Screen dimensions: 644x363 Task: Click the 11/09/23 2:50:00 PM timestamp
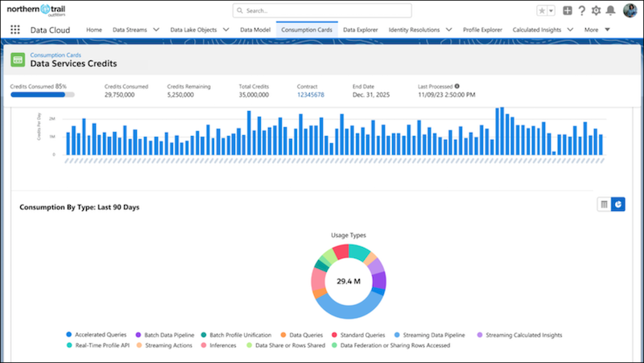pyautogui.click(x=447, y=95)
